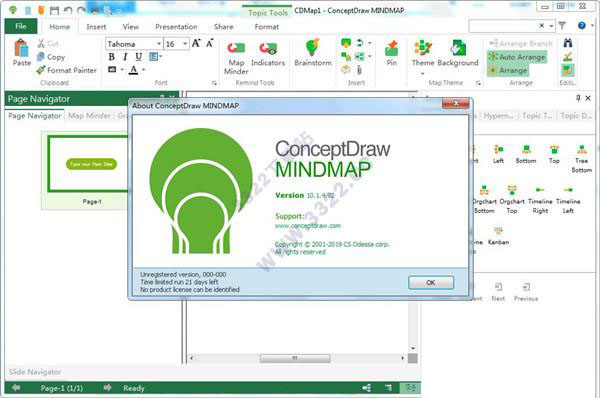Expand the text alignment dropdown arrow
Screen dimensions: 600x398
coord(161,57)
